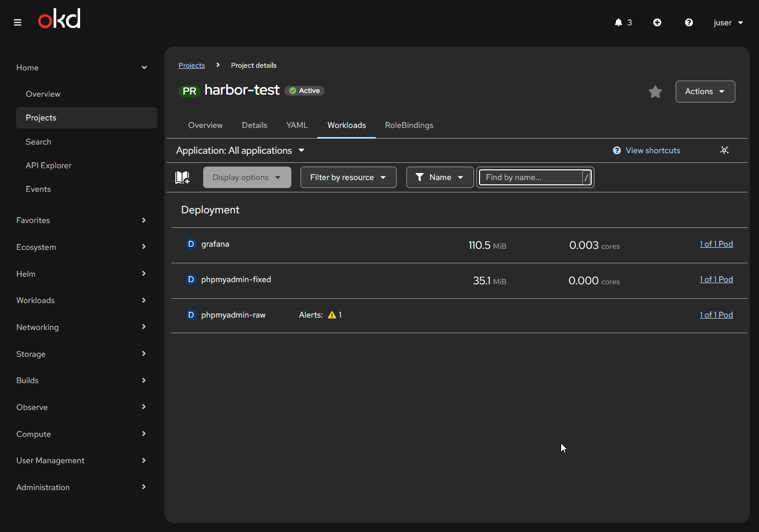Click the warning alert icon on phpmyadmin-raw
The image size is (759, 532).
click(x=332, y=315)
